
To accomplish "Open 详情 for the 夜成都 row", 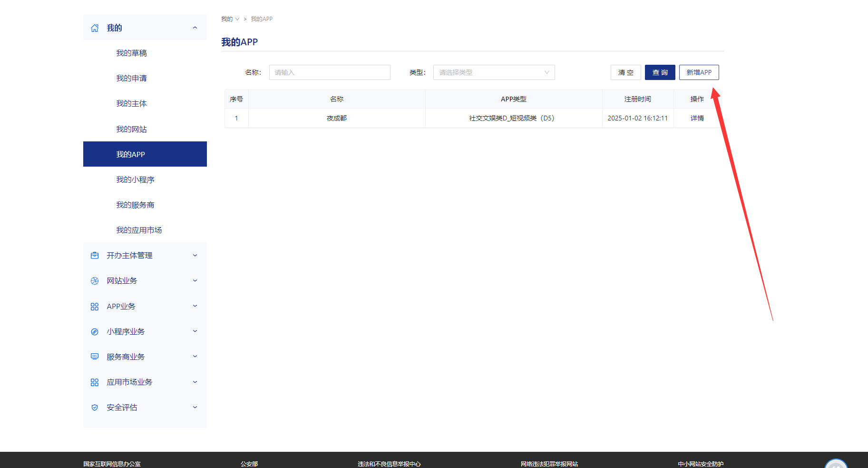I will (x=697, y=118).
